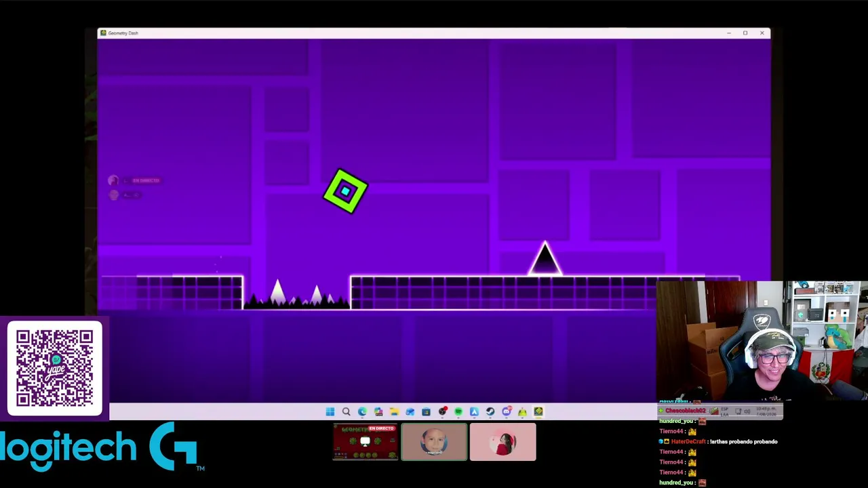Switch to Geometry Dash taskbar icon
Viewport: 868px width, 488px height.
[538, 411]
